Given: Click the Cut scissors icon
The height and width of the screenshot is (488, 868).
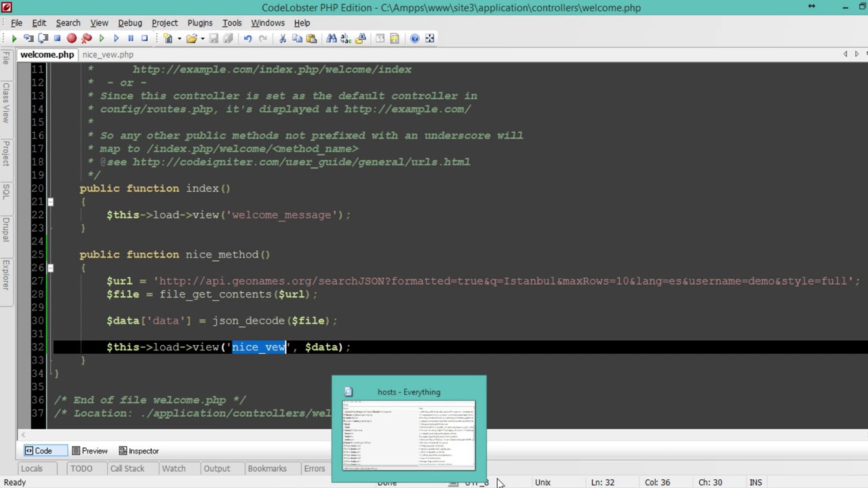Looking at the screenshot, I should (x=283, y=39).
